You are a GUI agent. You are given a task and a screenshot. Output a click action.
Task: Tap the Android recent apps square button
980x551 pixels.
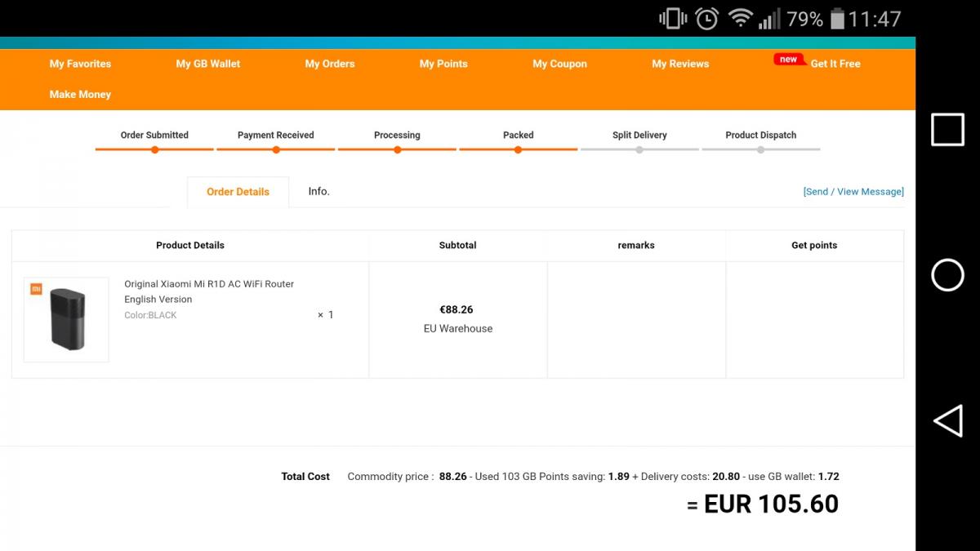point(947,130)
